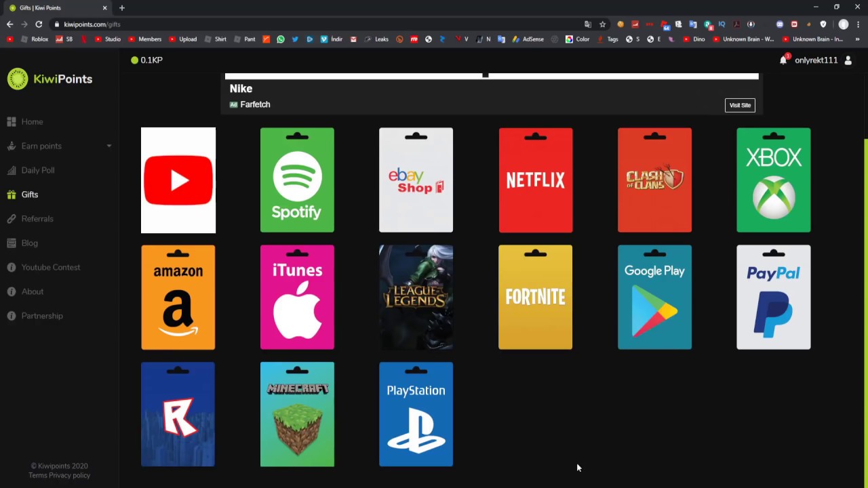Pick the Netflix gift card
The width and height of the screenshot is (868, 488).
tap(536, 180)
